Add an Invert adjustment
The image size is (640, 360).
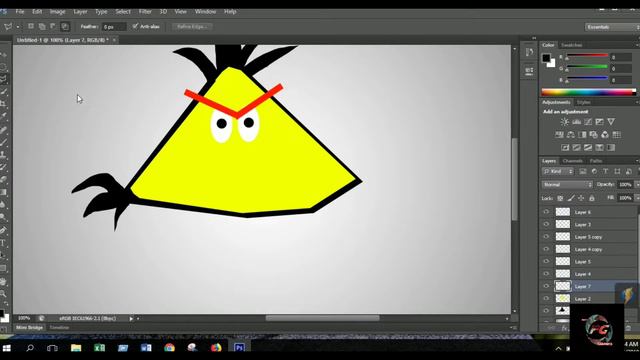coord(565,148)
